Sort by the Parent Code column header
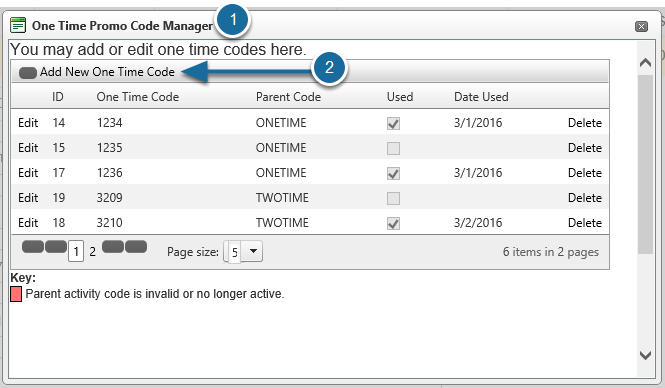Image resolution: width=665 pixels, height=388 pixels. click(288, 97)
